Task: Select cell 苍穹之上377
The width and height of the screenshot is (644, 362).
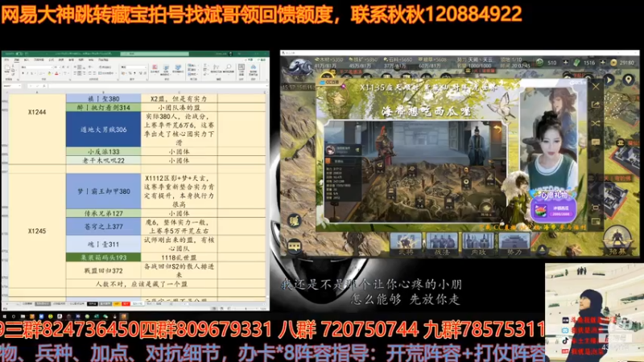Action: pos(103,227)
